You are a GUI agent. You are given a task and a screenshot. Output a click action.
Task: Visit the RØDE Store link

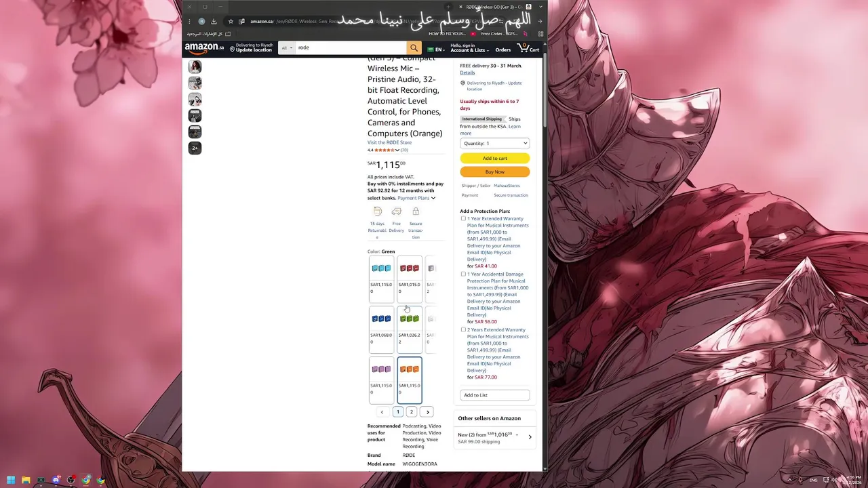(389, 142)
